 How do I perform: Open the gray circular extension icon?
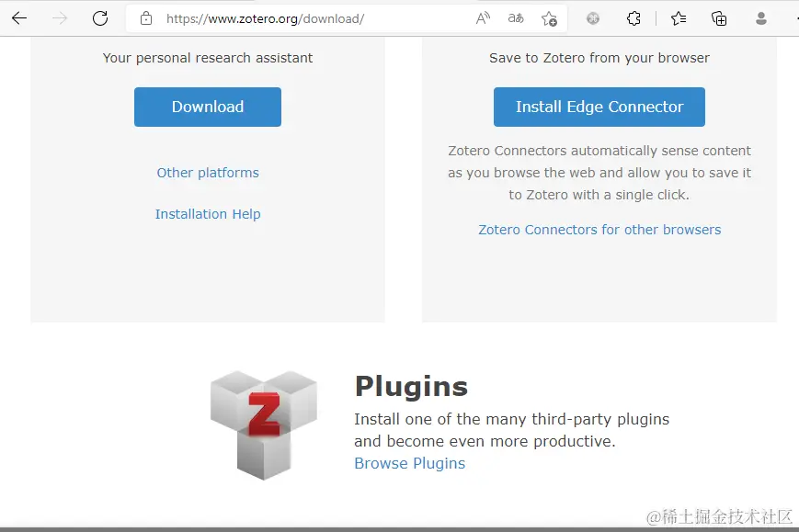pos(593,19)
